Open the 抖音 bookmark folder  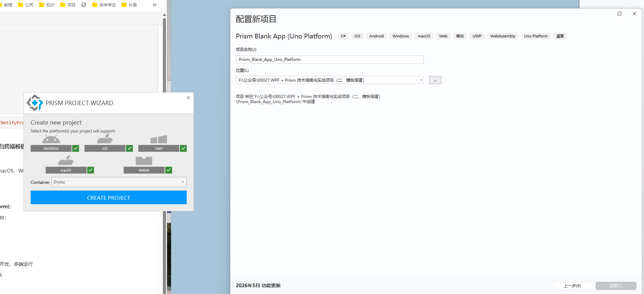pos(129,5)
